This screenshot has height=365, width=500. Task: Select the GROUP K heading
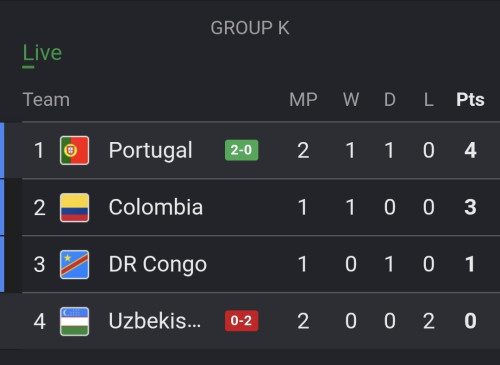250,28
